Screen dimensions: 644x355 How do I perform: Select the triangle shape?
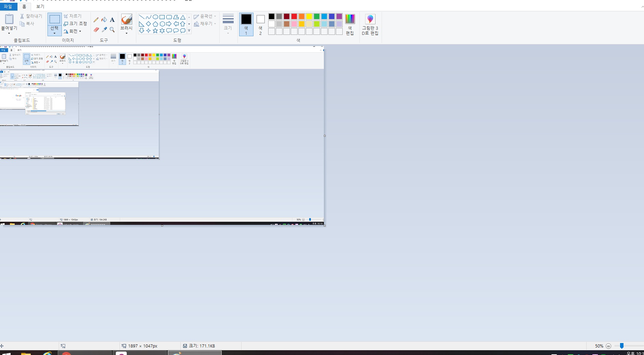183,17
